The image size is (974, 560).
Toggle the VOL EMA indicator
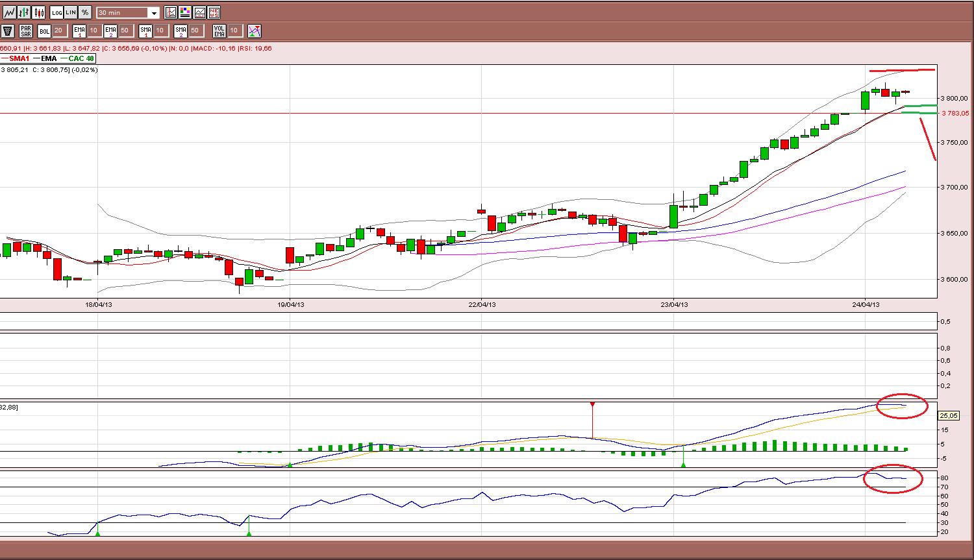click(x=219, y=30)
